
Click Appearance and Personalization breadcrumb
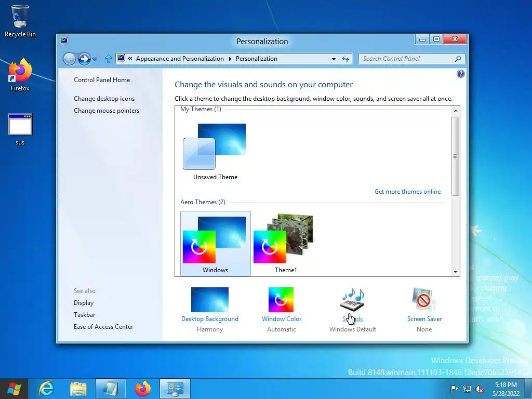180,59
